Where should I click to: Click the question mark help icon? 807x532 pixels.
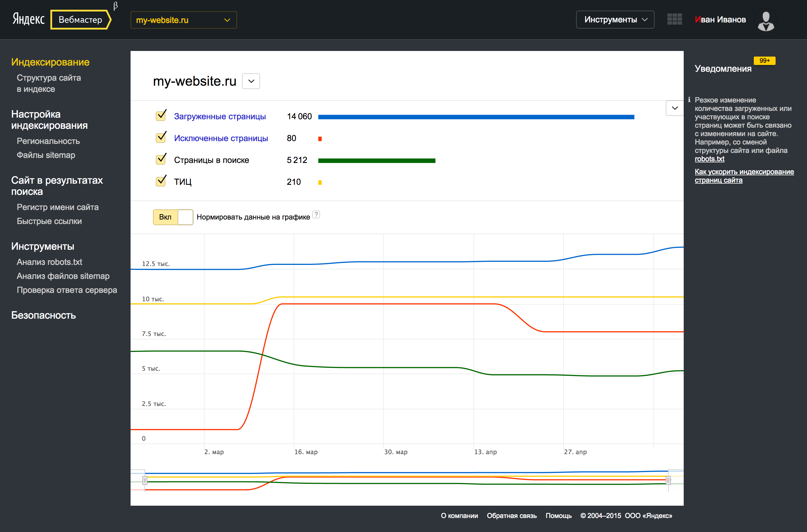coord(316,214)
